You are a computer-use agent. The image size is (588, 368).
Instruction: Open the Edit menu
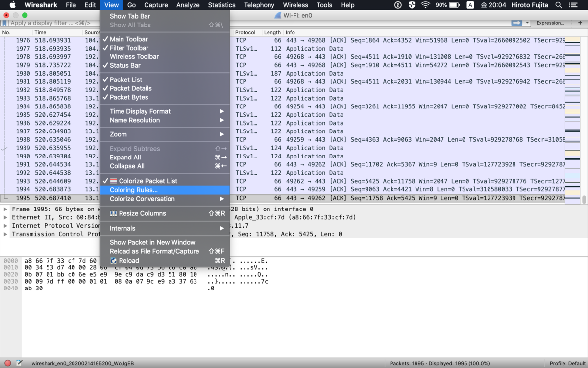(90, 5)
